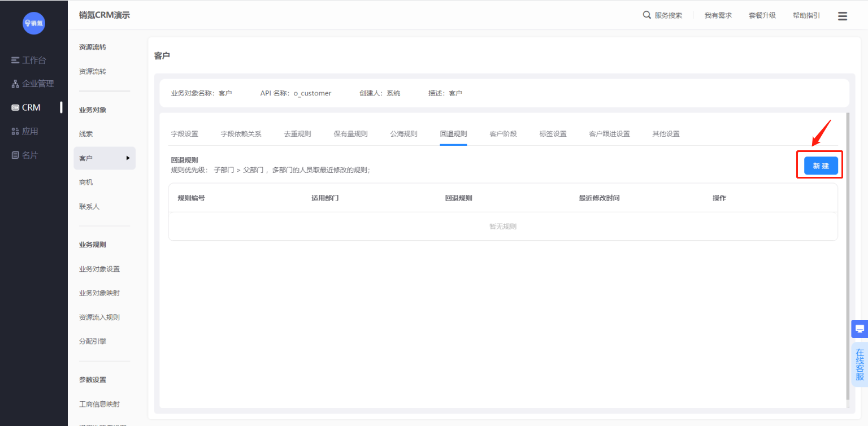868x426 pixels.
Task: Click the panel's vertical scrollbar
Action: tap(847, 257)
